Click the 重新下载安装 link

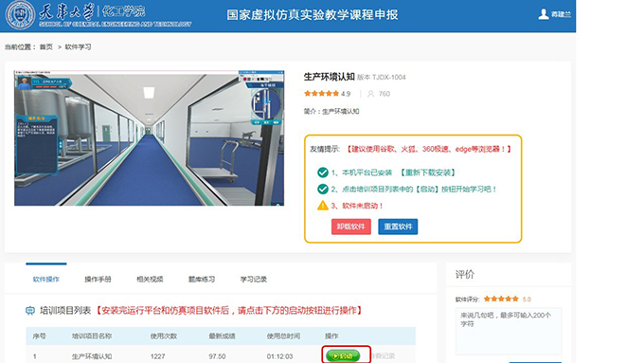pyautogui.click(x=428, y=172)
